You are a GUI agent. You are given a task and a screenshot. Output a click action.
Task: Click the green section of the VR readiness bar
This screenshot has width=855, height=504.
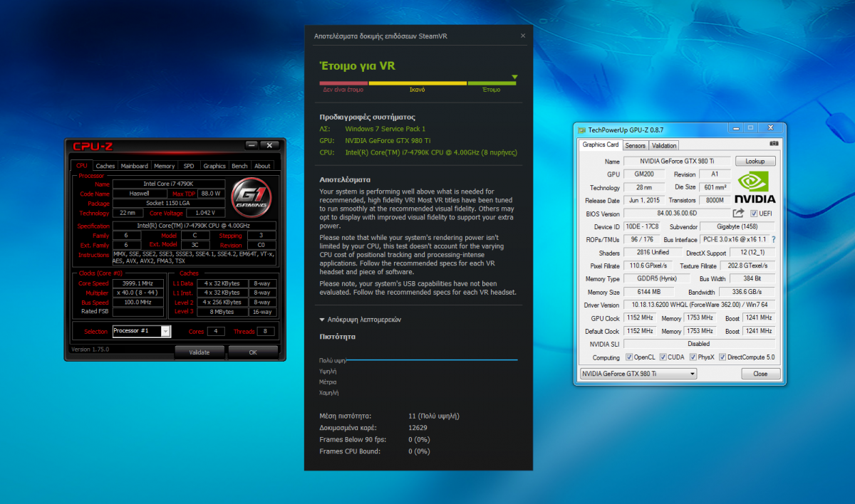pyautogui.click(x=492, y=83)
